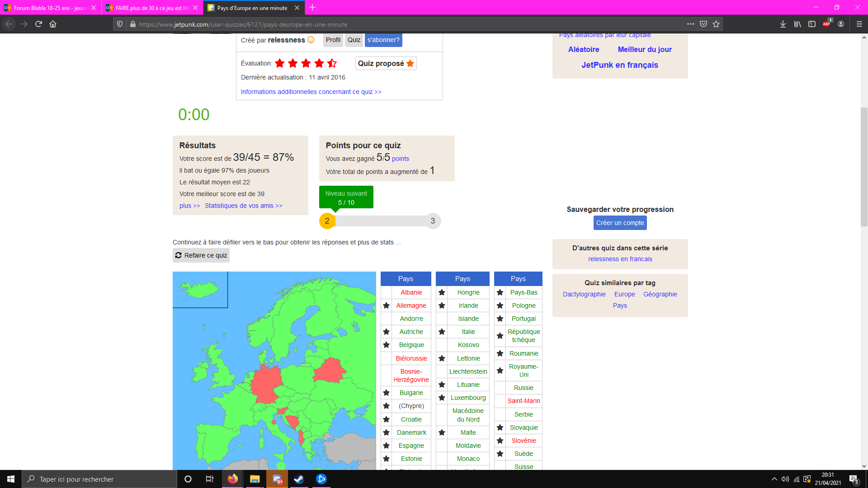Viewport: 868px width, 488px height.
Task: Click the star beside Slovénie
Action: tap(500, 441)
